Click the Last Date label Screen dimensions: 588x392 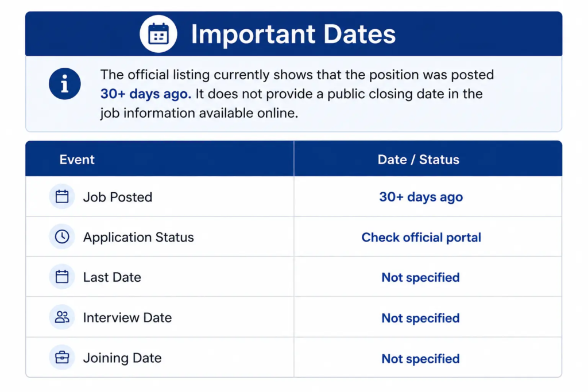click(x=112, y=277)
